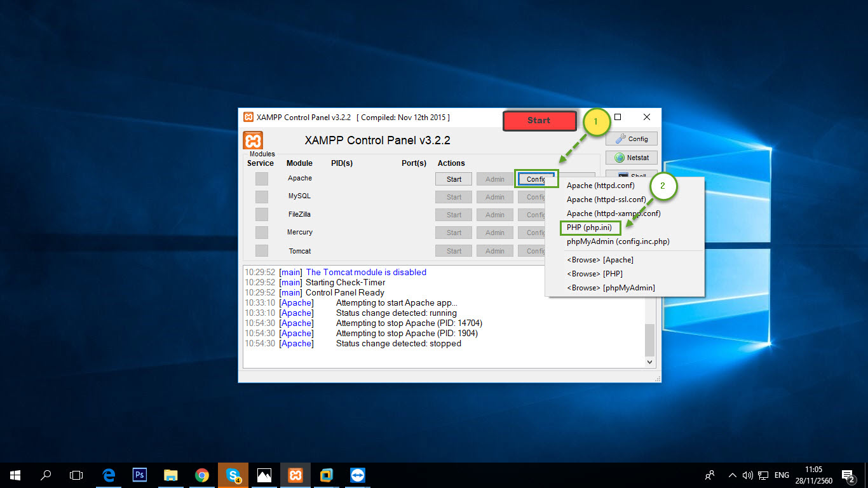Image resolution: width=868 pixels, height=488 pixels.
Task: Open the Netstat tool
Action: tap(632, 158)
